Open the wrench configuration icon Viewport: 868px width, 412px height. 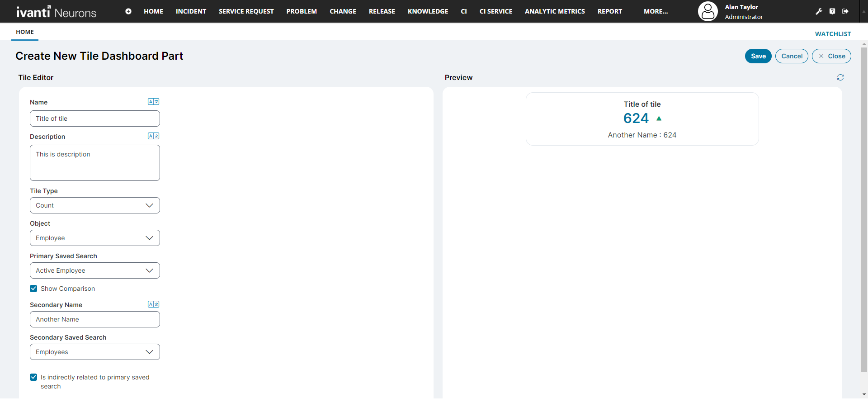pos(819,11)
